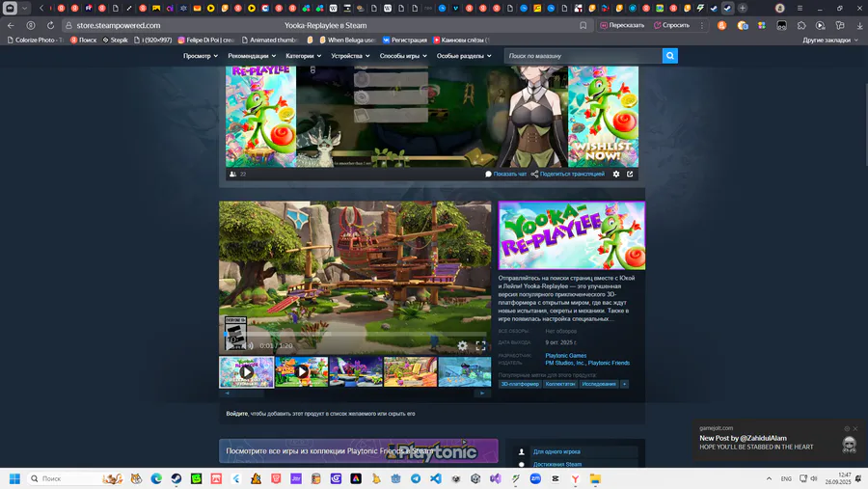Screen dimensions: 868x489
Task: Click the Спросить button
Action: 671,25
